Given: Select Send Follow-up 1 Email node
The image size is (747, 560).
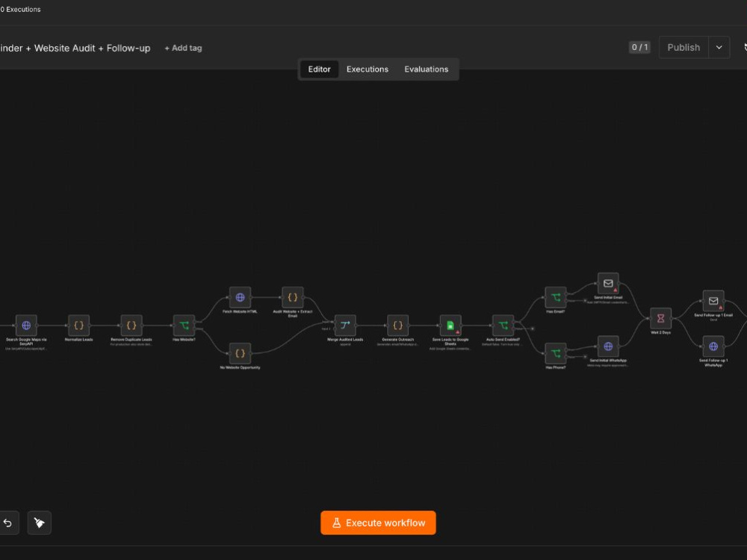Looking at the screenshot, I should click(713, 301).
